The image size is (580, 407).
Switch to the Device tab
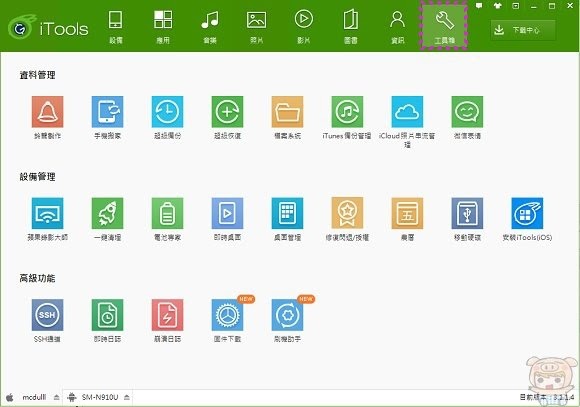point(115,27)
